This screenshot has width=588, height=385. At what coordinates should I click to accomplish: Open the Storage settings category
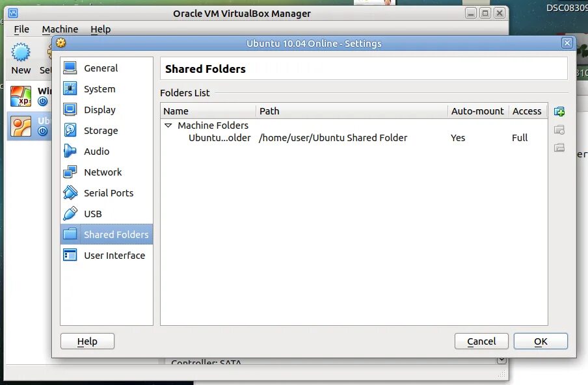107,131
